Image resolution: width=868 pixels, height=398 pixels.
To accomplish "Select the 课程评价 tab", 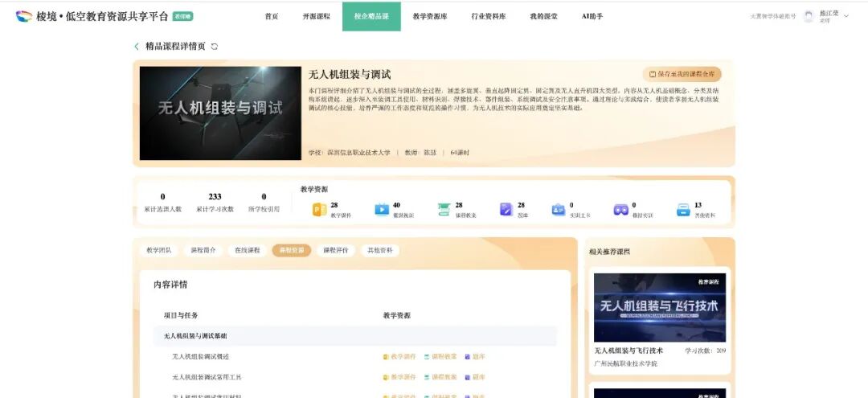I will point(336,251).
